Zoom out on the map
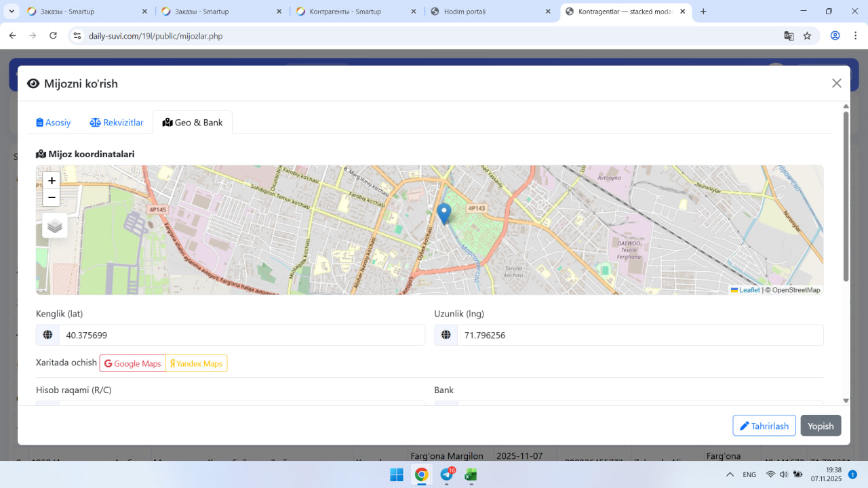Screen dimensions: 868x488 52,197
